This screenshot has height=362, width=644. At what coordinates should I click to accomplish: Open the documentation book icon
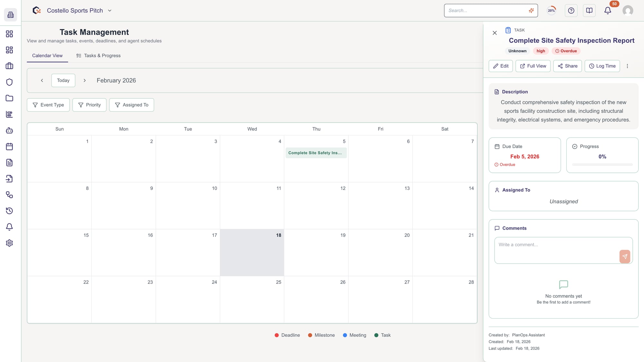coord(589,10)
